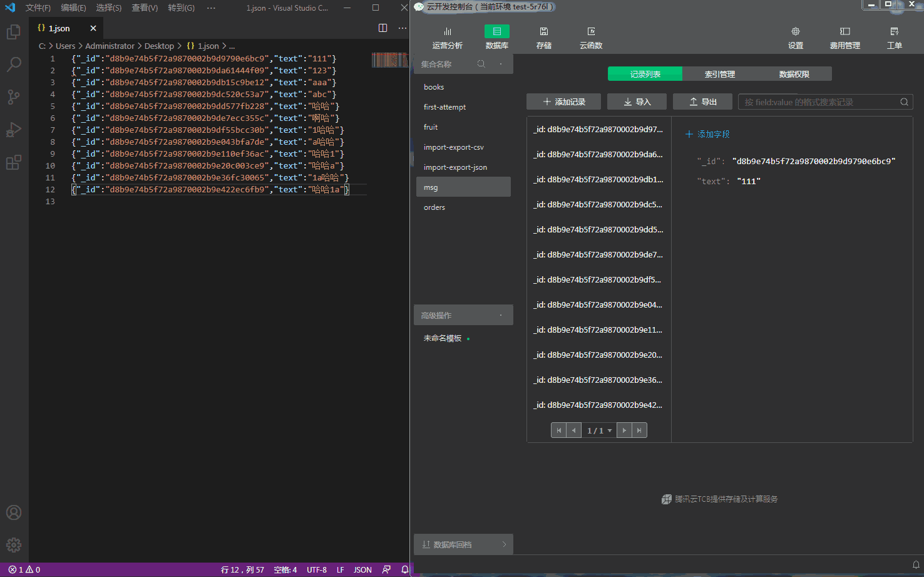924x577 pixels.
Task: Open the 编辑(E) menu
Action: [x=73, y=8]
